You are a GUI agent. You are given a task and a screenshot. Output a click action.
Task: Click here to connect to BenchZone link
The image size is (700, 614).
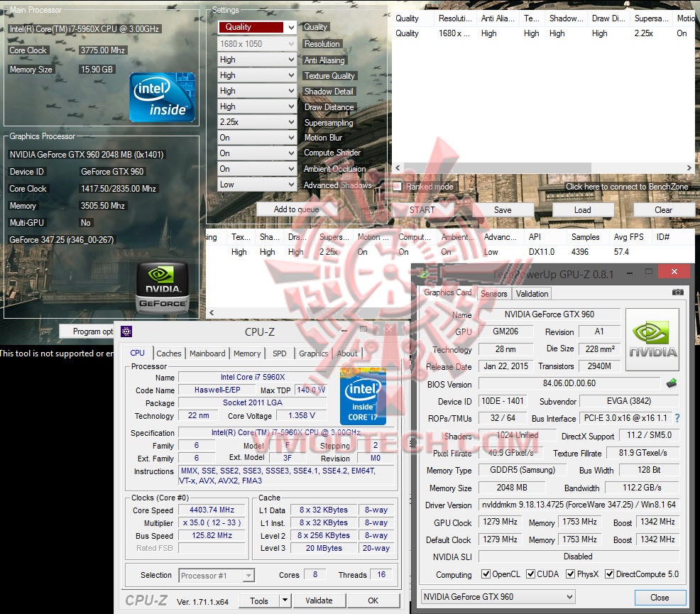(x=627, y=187)
